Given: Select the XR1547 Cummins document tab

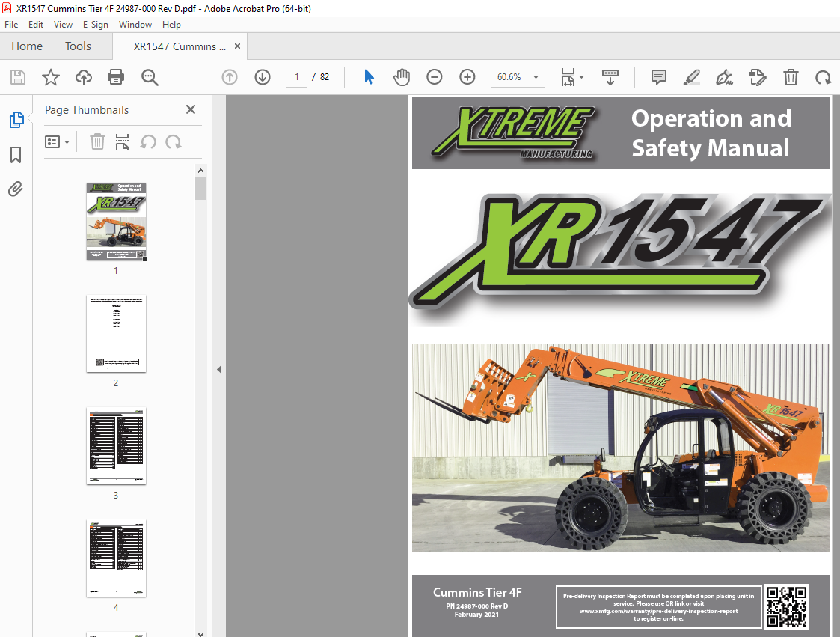Looking at the screenshot, I should [180, 46].
